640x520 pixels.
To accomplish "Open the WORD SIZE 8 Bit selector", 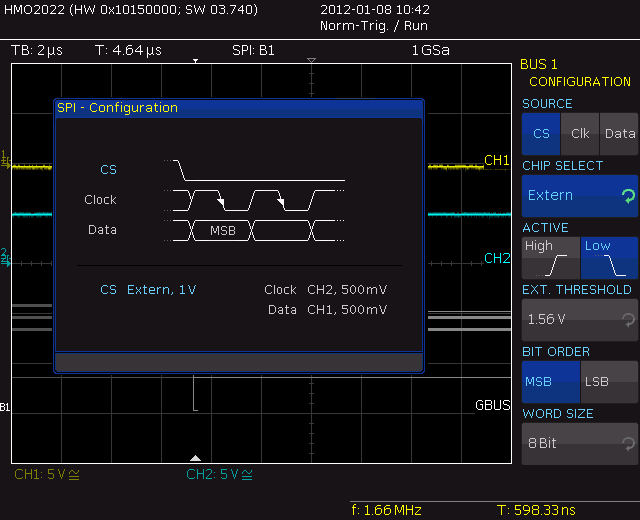I will point(579,443).
